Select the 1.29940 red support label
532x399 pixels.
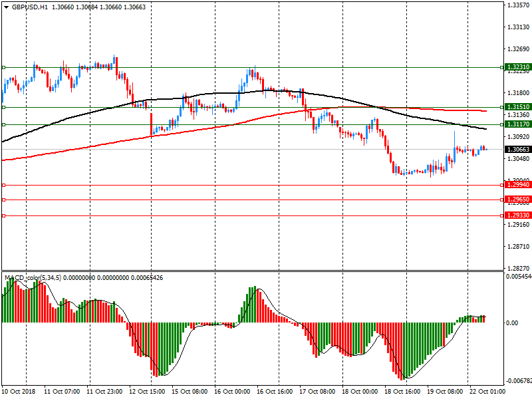point(517,186)
